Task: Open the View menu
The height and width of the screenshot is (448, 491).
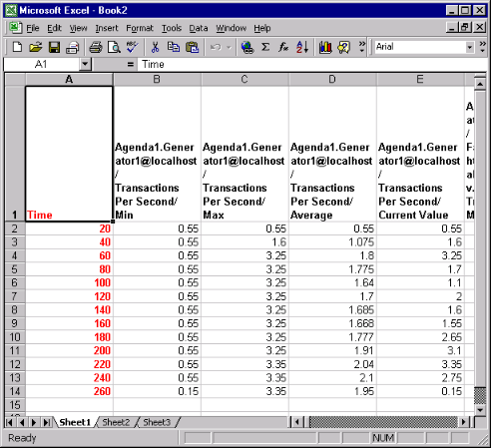Action: [78, 28]
